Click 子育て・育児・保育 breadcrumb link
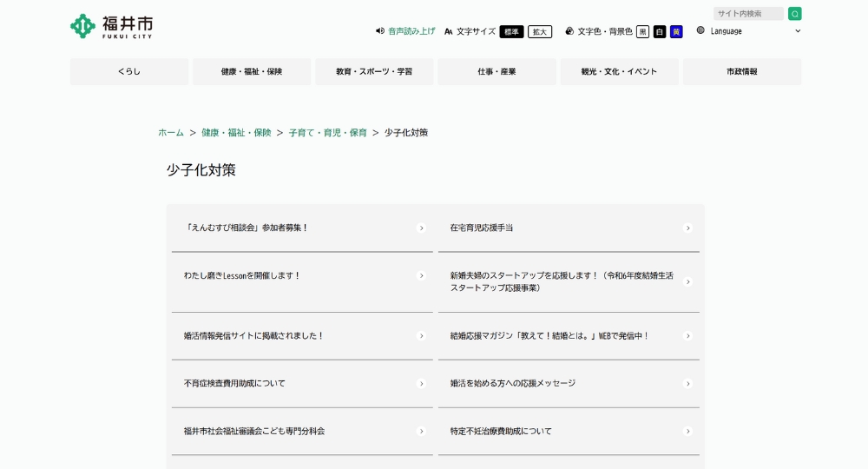868x469 pixels. tap(328, 133)
